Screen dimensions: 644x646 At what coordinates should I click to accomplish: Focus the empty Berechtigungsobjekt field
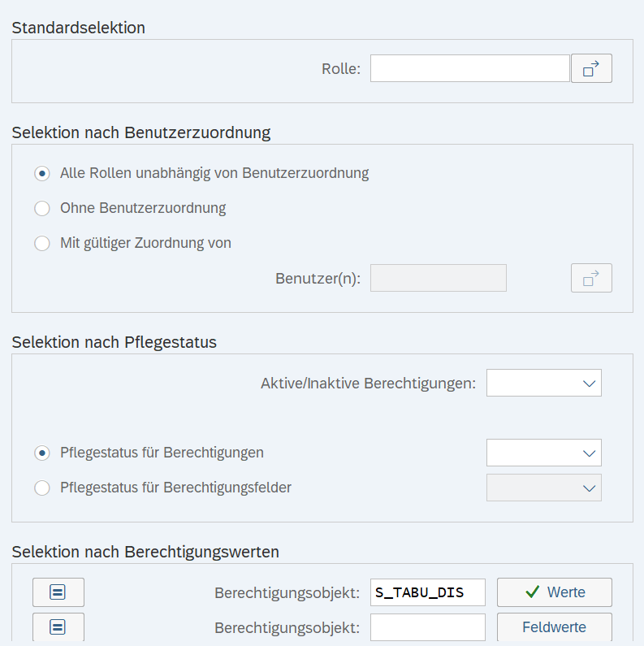pos(427,627)
